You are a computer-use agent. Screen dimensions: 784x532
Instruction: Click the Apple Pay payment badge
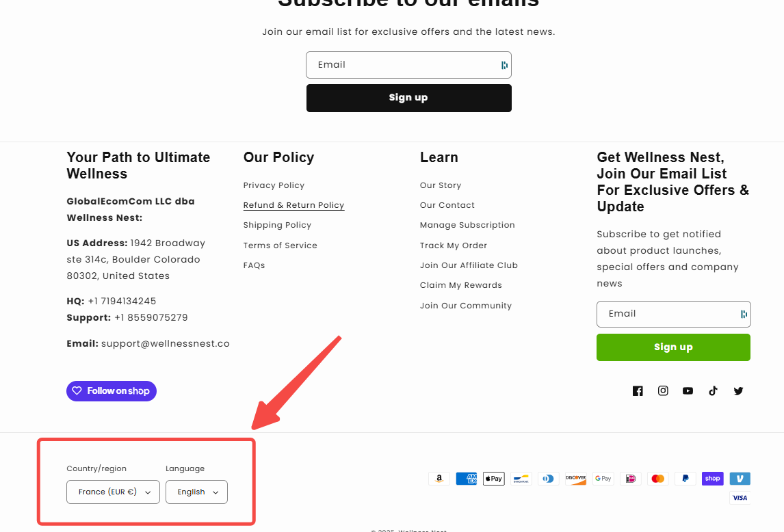point(493,479)
